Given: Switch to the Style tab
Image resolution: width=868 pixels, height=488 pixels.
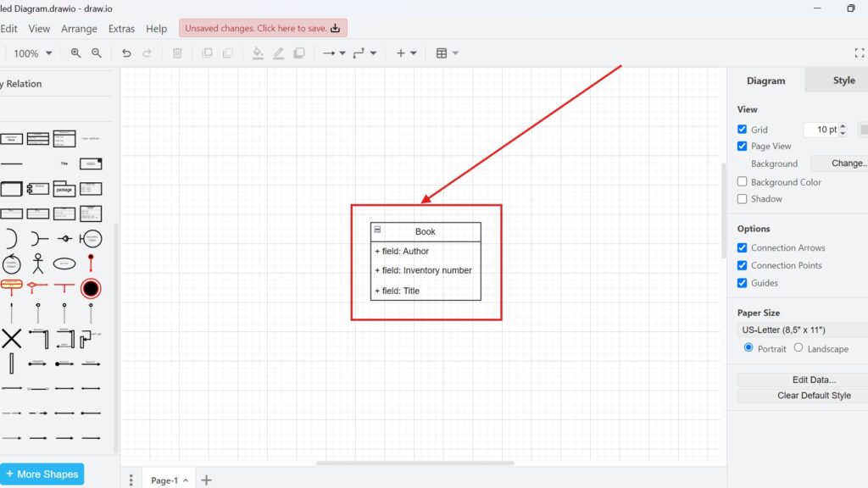Looking at the screenshot, I should tap(846, 80).
